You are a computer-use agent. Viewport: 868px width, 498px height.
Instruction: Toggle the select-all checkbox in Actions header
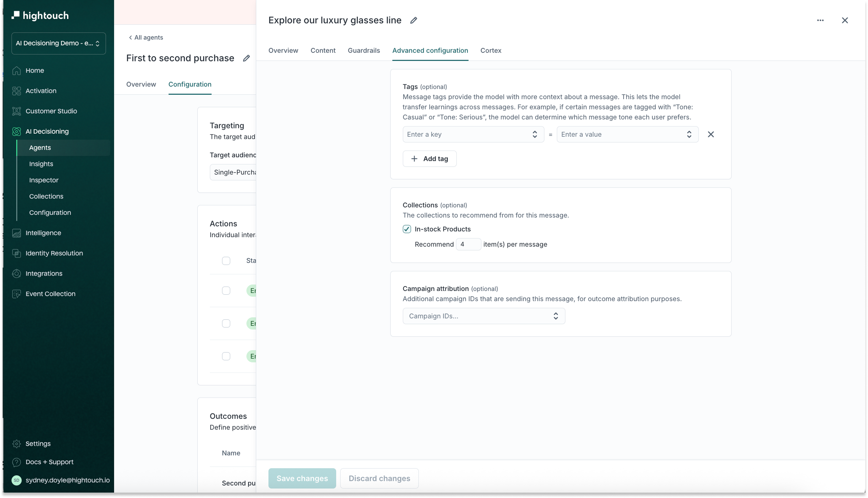pos(226,261)
